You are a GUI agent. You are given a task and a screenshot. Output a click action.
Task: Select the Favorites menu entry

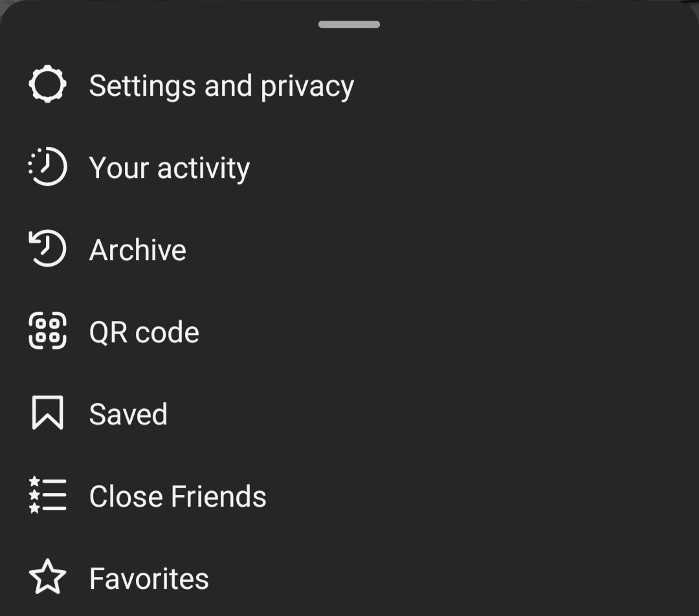pos(149,579)
